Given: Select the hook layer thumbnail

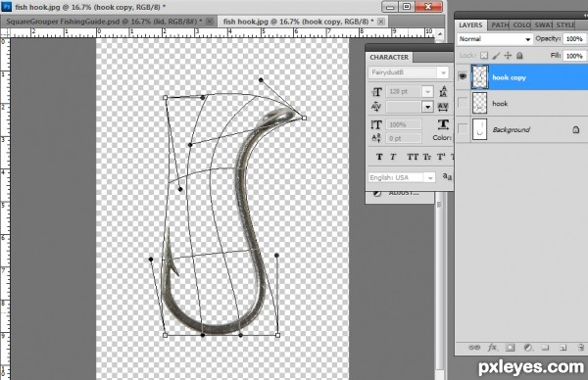Looking at the screenshot, I should click(x=479, y=103).
